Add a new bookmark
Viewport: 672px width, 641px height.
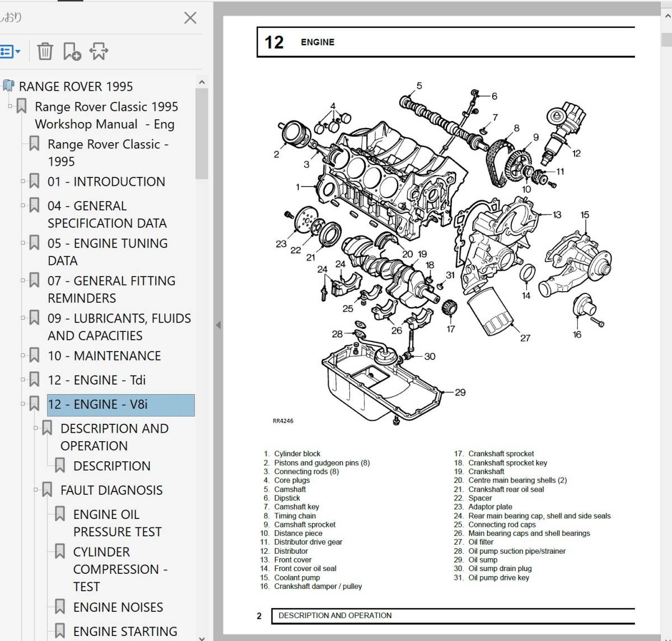coord(72,52)
